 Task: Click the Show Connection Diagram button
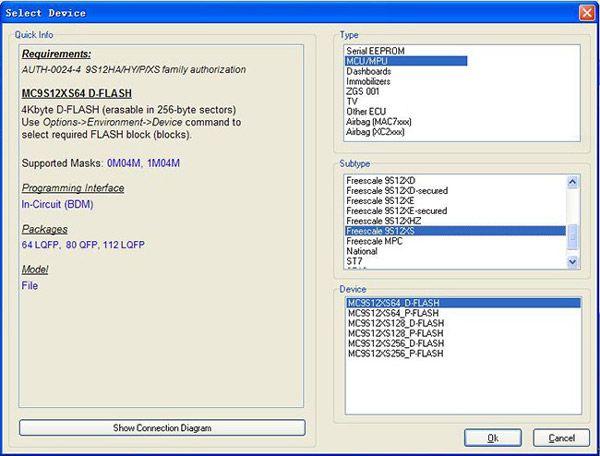click(x=162, y=428)
